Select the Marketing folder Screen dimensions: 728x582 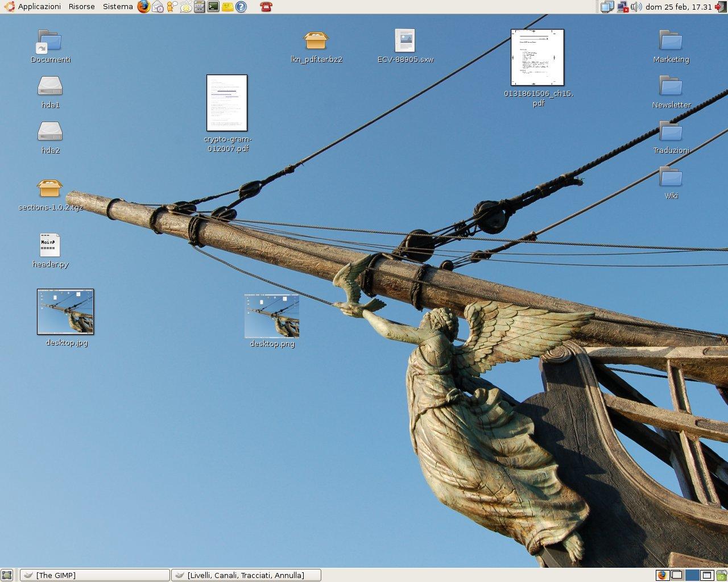pos(671,41)
